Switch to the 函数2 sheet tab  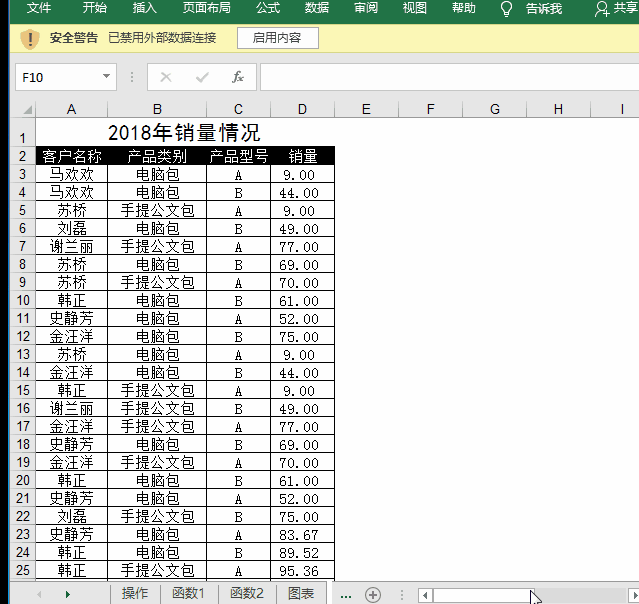point(247,594)
